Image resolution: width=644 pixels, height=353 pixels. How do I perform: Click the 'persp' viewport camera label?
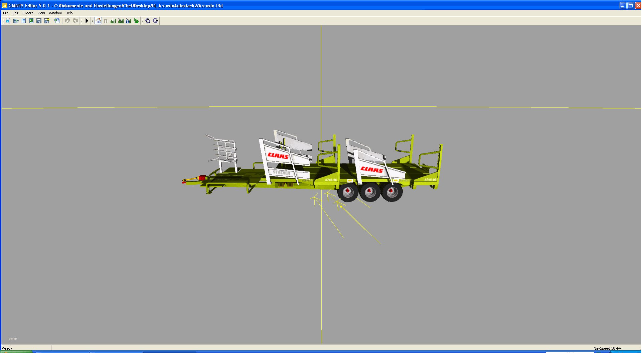(13, 338)
